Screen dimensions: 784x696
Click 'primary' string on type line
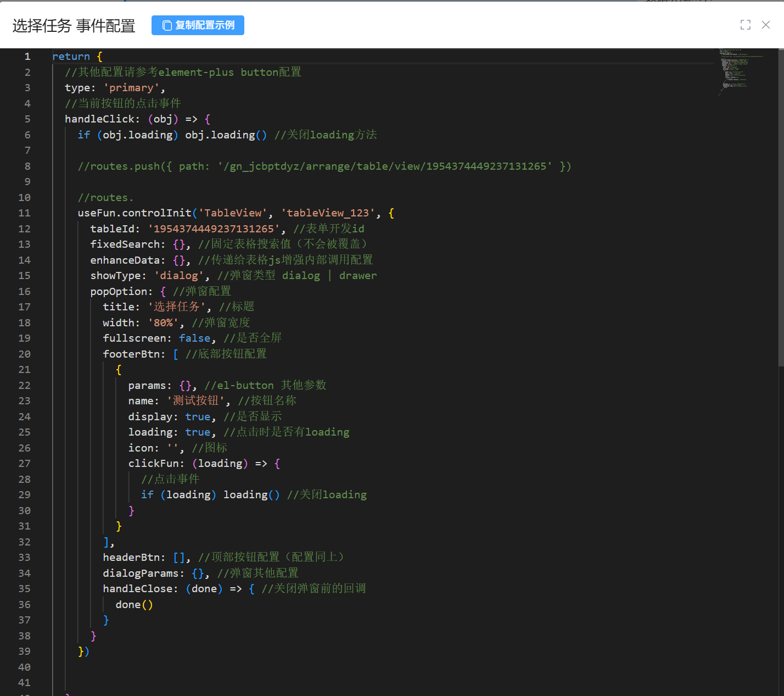coord(131,88)
